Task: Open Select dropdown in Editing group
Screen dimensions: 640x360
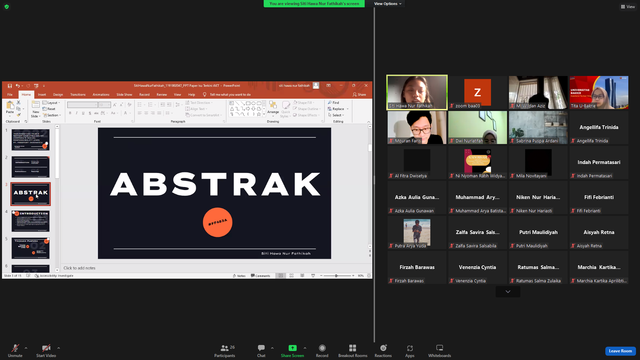Action: (337, 115)
